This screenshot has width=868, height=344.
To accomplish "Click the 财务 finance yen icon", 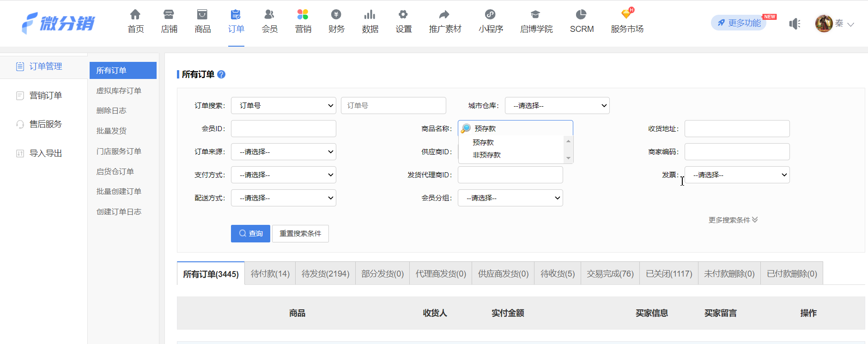I will tap(336, 15).
